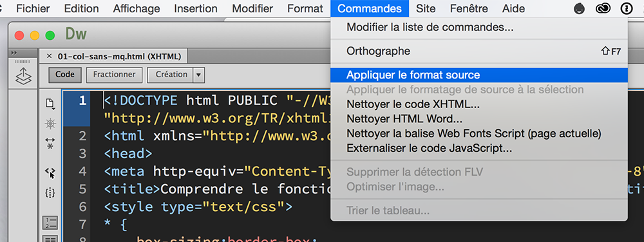The image size is (644, 242).
Task: Switch to Code view
Action: (x=65, y=75)
